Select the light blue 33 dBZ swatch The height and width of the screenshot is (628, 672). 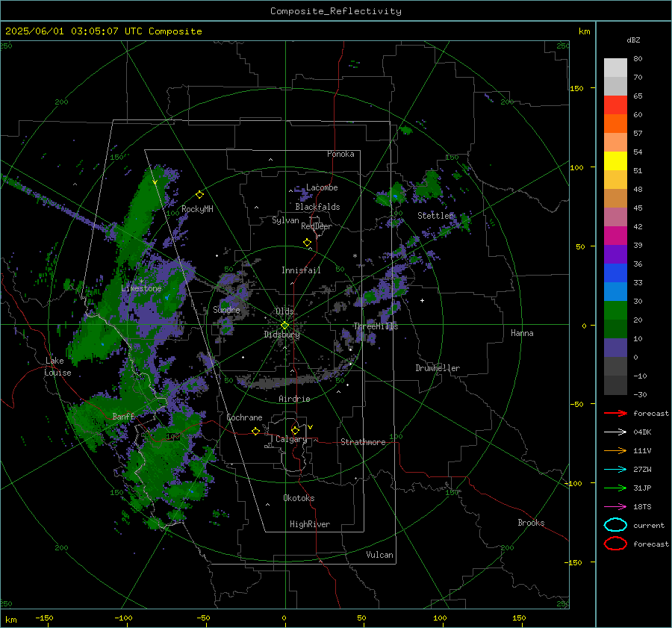click(615, 291)
